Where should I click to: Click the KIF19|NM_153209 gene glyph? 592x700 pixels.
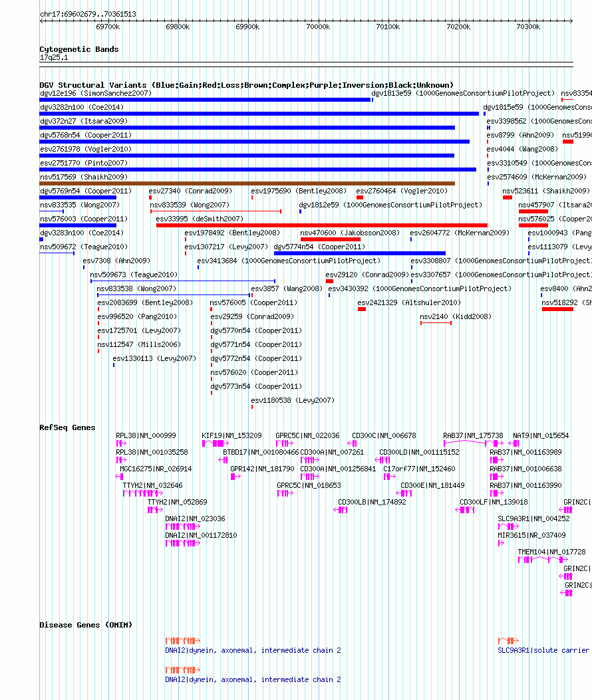click(216, 443)
